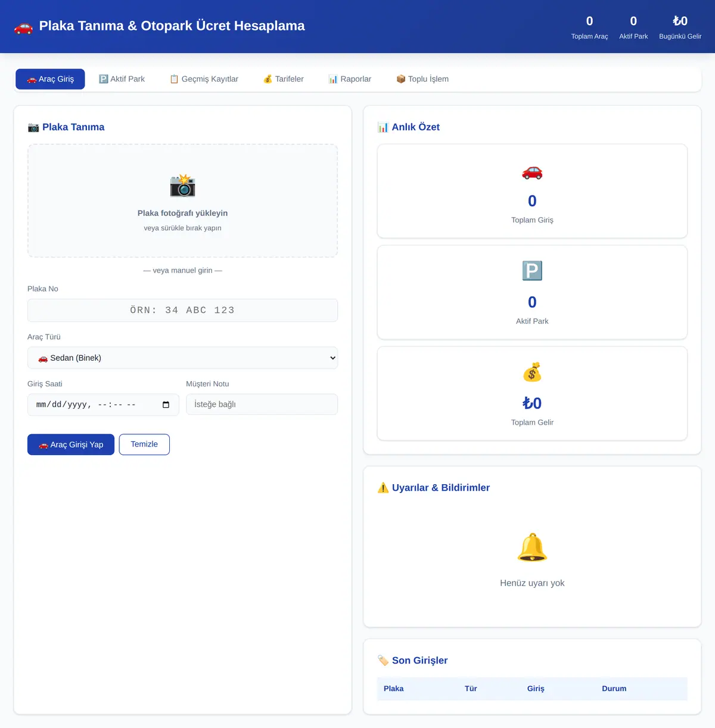Click the tag icon beside Son Girişler

point(383,661)
